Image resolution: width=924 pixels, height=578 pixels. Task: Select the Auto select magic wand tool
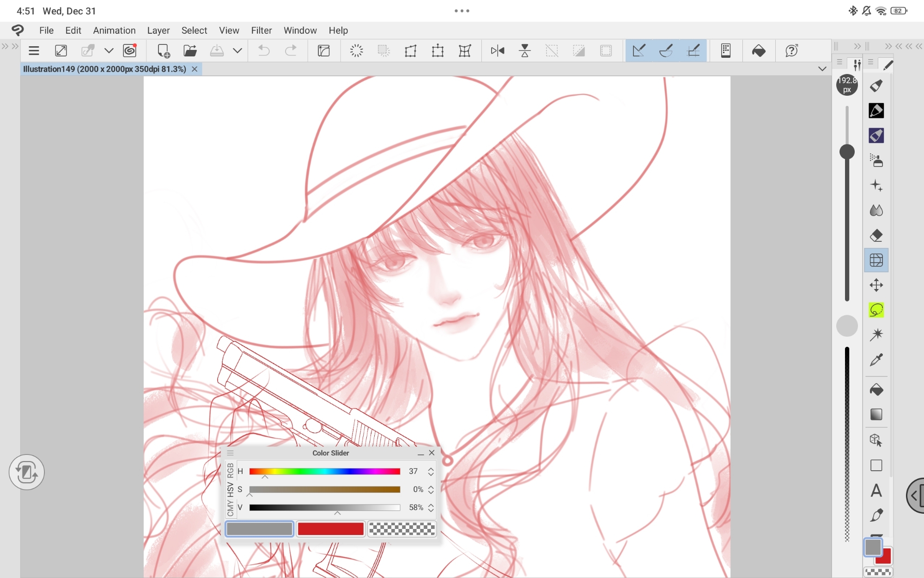coord(876,335)
